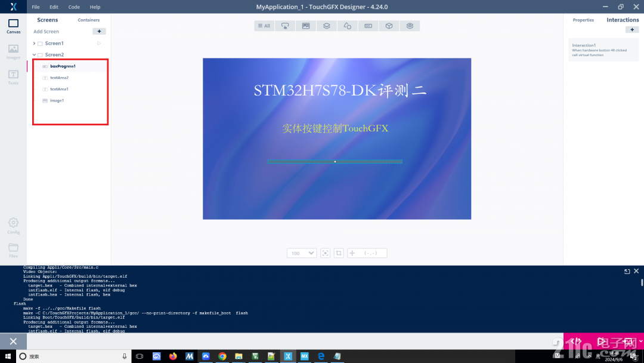The height and width of the screenshot is (363, 644).
Task: Switch to the Properties tab
Action: (583, 20)
